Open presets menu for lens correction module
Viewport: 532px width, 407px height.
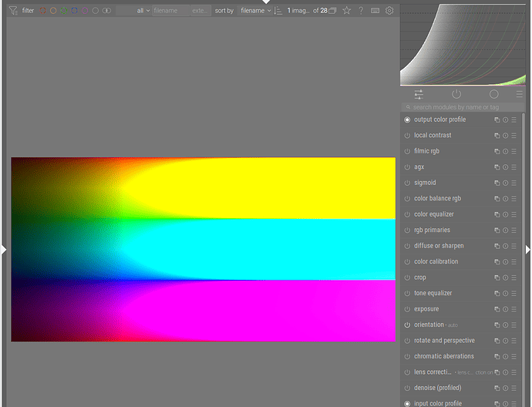point(514,372)
